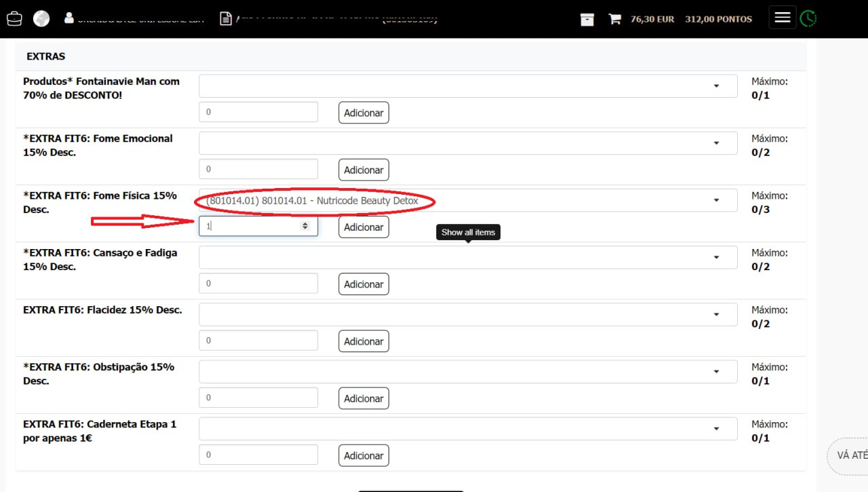Open the shopping cart icon
Image resolution: width=868 pixels, height=492 pixels.
pos(614,19)
